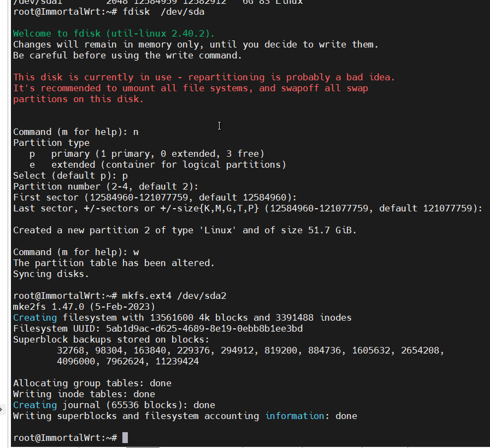Click the 'Last sector' prompt line
490x448 pixels.
tap(247, 208)
